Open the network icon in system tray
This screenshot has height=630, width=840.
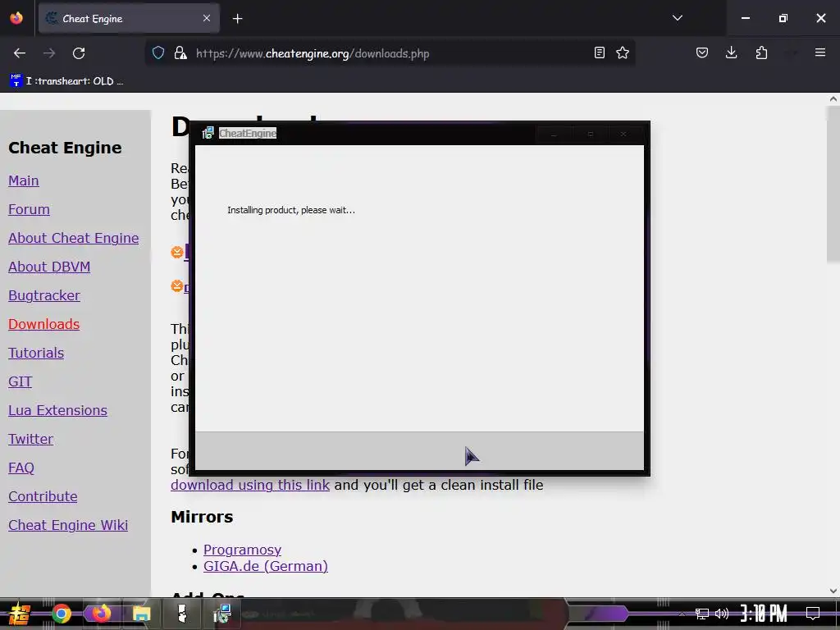[702, 614]
